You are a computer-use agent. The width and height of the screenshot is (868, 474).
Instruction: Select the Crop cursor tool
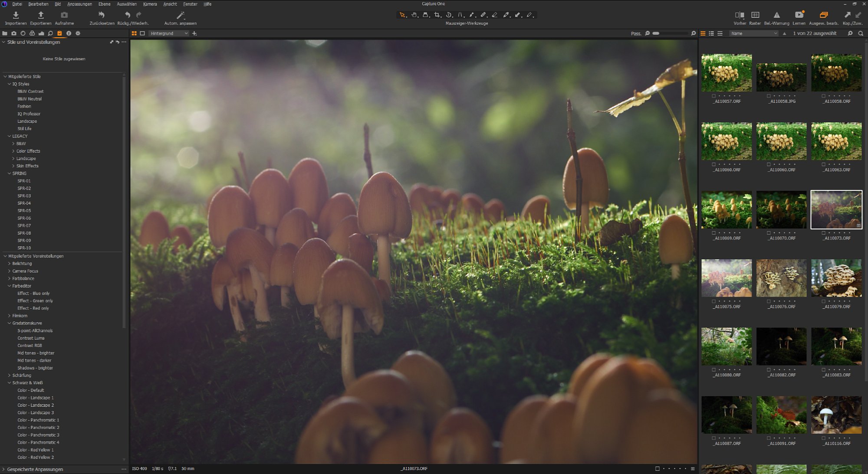437,15
